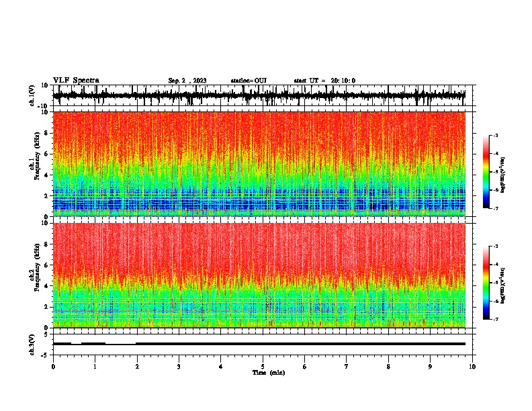Click the '2' kHz tick on ch.2 frequency axis
The height and width of the screenshot is (411, 532).
point(46,307)
